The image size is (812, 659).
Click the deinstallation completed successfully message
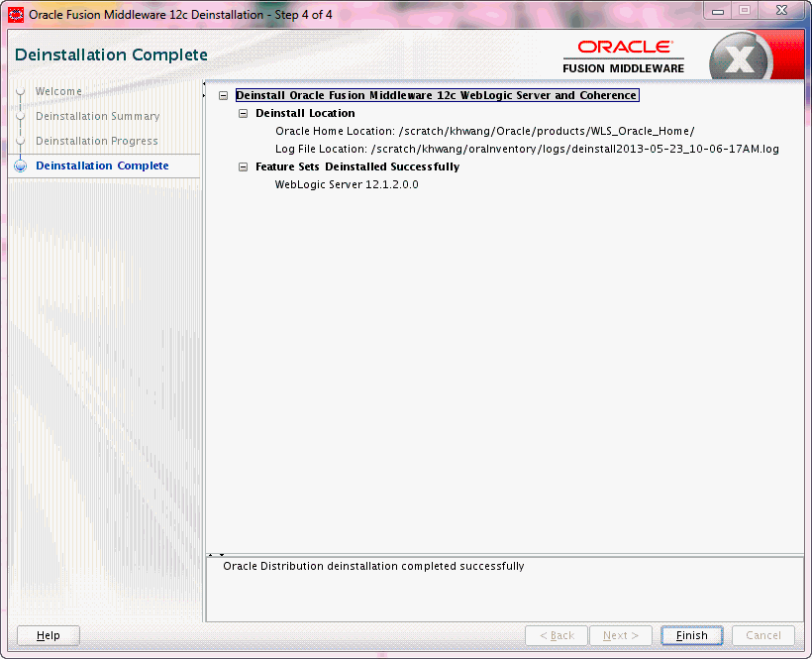pos(373,566)
